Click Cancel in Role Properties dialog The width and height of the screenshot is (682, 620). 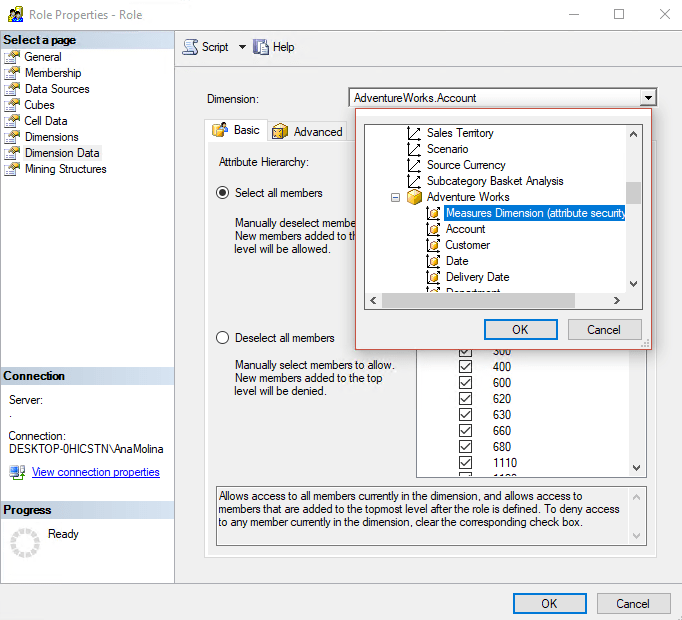[633, 604]
